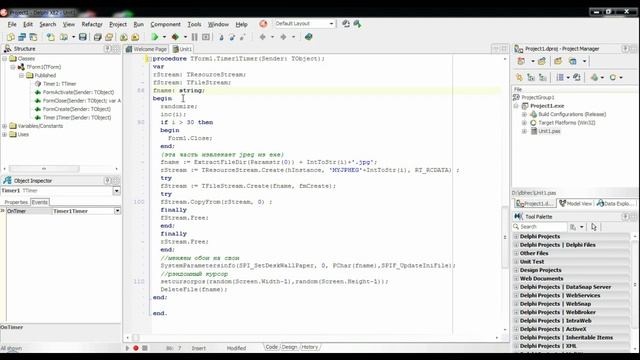Click the first red icon in Project Manager toolbar
The height and width of the screenshot is (360, 640).
click(x=521, y=61)
